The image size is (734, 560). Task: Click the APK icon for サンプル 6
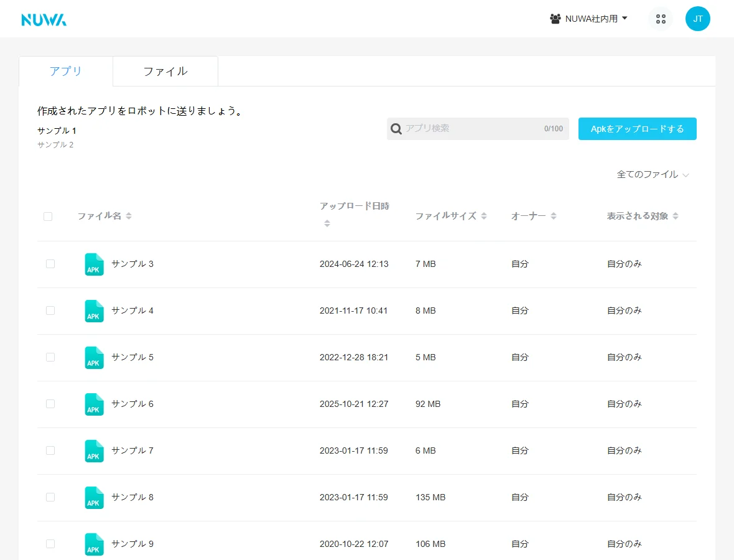click(x=94, y=404)
